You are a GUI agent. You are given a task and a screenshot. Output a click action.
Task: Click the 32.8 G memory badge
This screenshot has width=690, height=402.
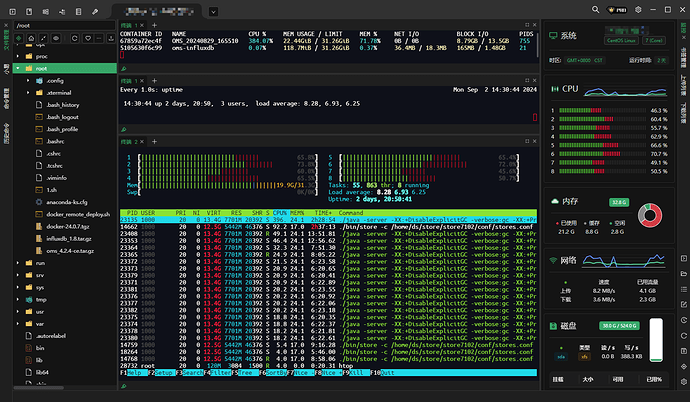click(x=619, y=202)
